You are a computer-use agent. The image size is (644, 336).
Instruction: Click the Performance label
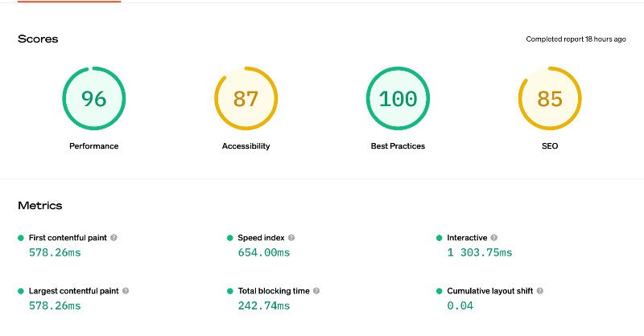tap(93, 146)
